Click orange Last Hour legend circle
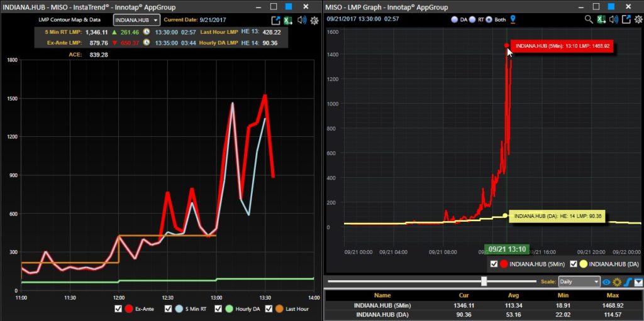The width and height of the screenshot is (644, 321). pos(279,308)
